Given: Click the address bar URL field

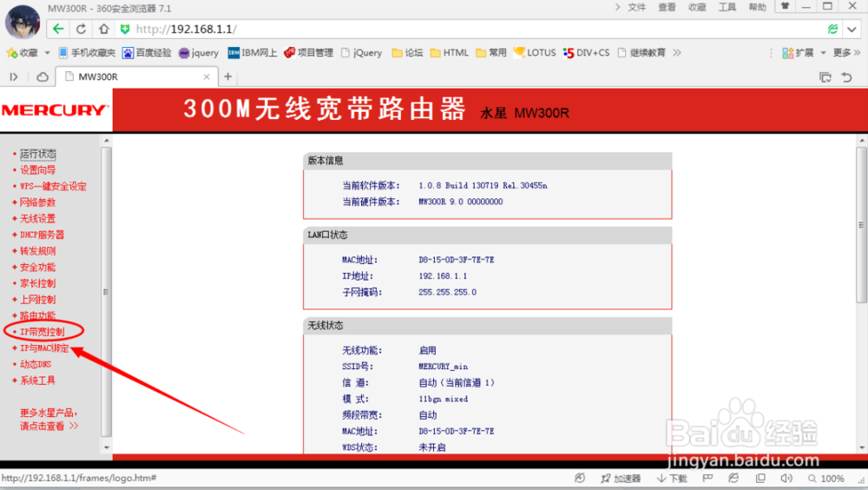Looking at the screenshot, I should pos(476,29).
